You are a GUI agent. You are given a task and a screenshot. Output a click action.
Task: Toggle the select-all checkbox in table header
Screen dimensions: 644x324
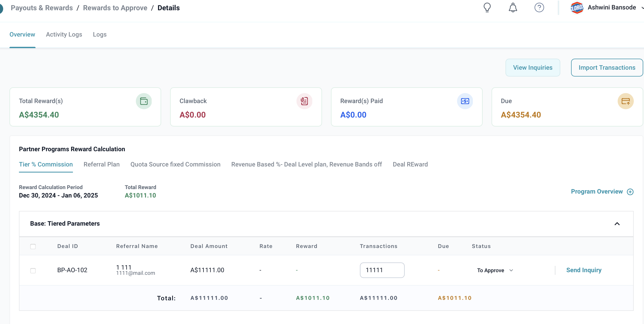(33, 246)
